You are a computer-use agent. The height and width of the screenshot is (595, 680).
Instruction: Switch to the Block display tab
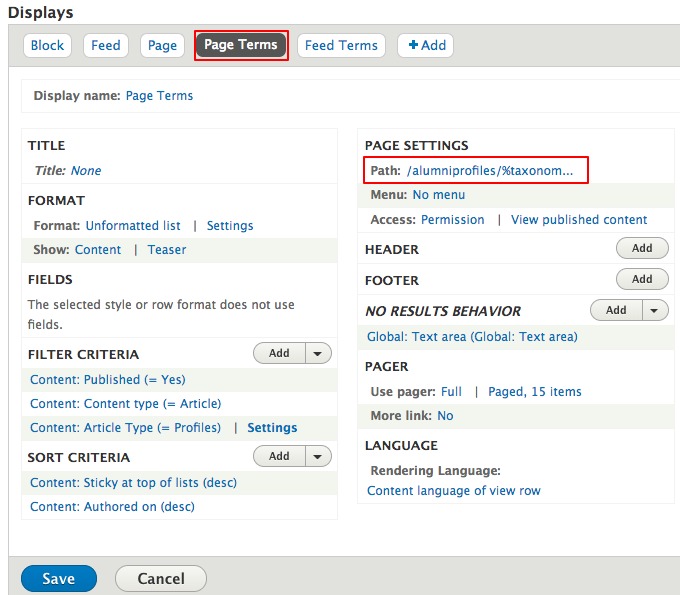[x=47, y=45]
